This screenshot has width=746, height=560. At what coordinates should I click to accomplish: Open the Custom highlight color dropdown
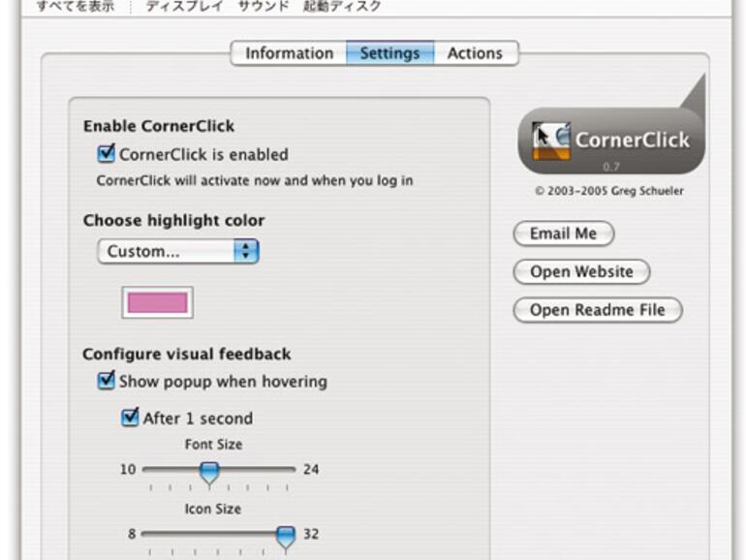(178, 252)
